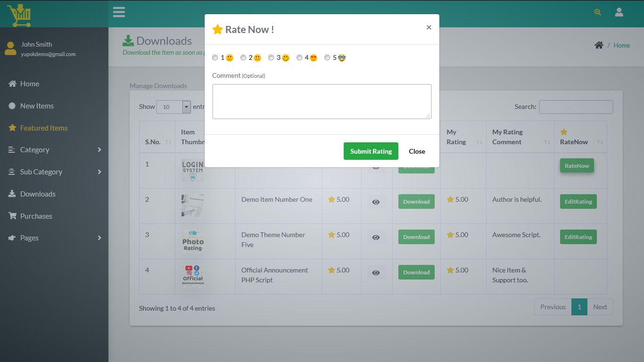Choose the 1-star sad face rating
This screenshot has height=362, width=644.
point(215,58)
